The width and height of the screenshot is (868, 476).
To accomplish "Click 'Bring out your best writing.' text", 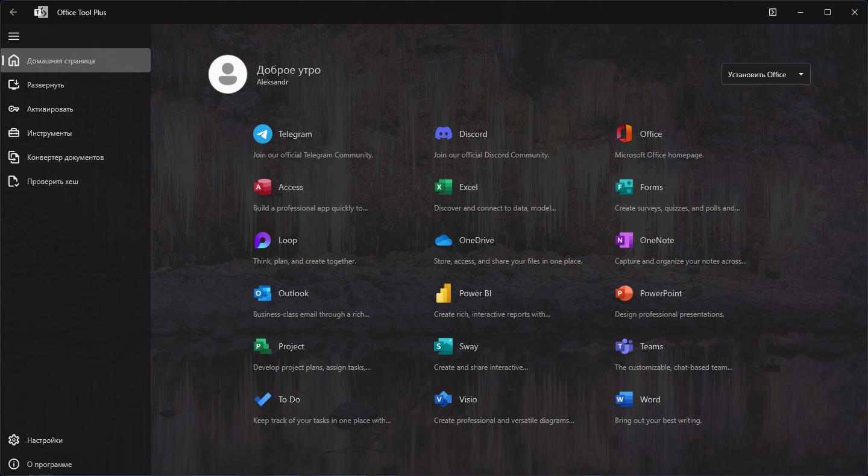I will pos(658,420).
